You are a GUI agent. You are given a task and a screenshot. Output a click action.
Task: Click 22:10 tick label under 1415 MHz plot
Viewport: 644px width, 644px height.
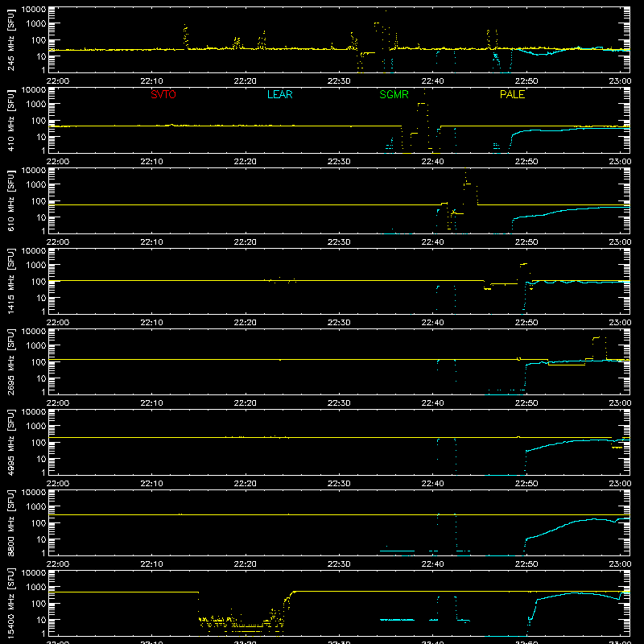151,323
